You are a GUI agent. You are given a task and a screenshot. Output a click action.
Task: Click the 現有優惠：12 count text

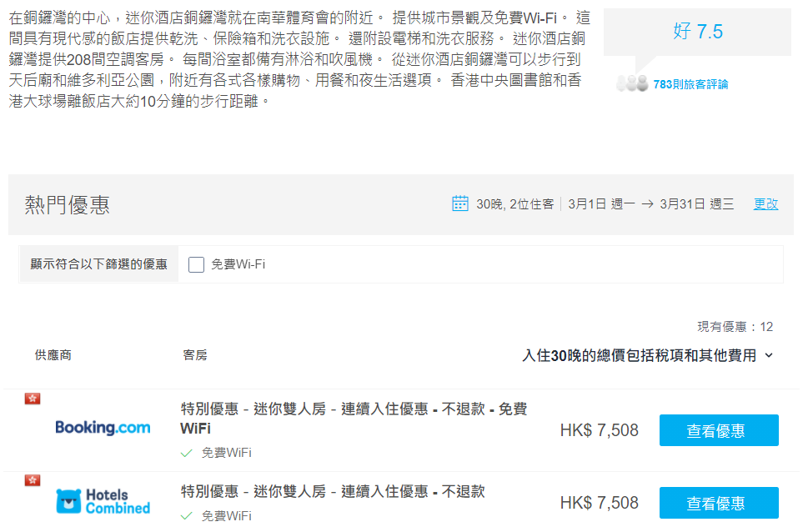tap(735, 327)
